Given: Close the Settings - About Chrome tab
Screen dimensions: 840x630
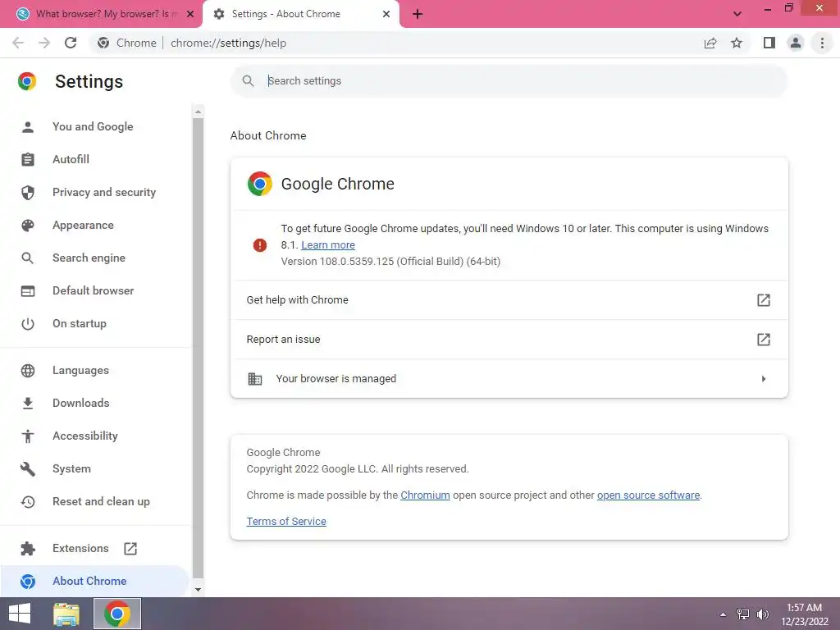Looking at the screenshot, I should point(386,14).
